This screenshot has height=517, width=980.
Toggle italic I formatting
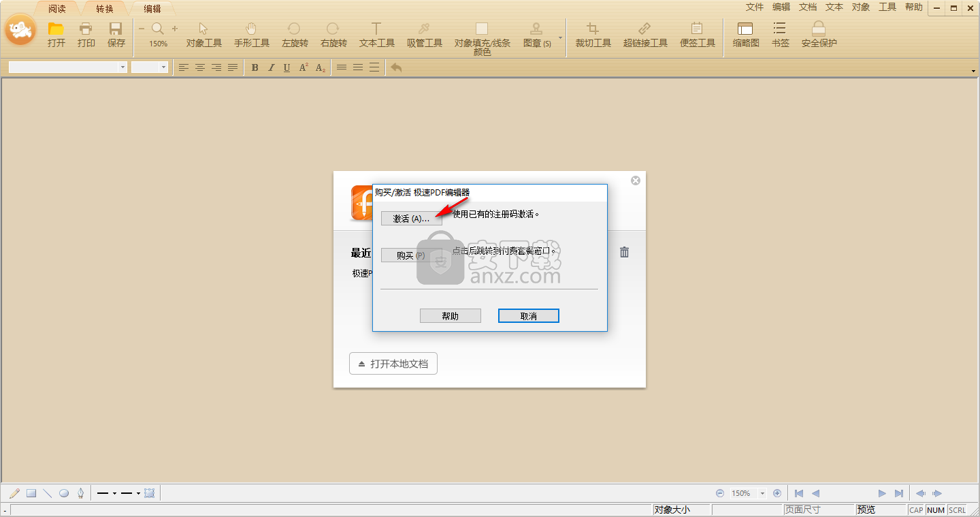pos(271,67)
